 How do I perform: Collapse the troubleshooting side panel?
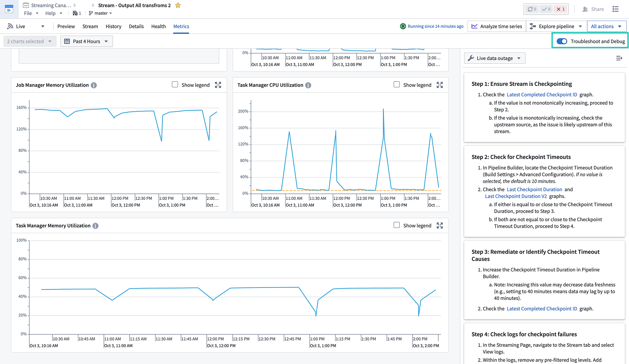619,58
